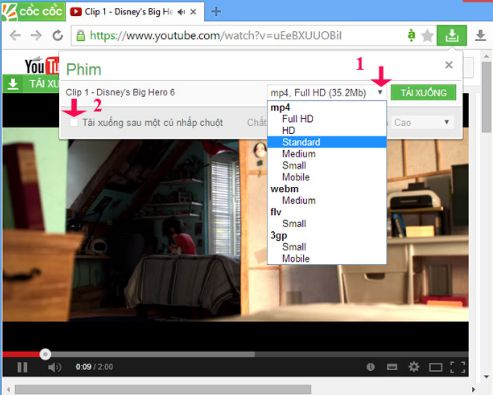
Task: Close the Phim download popup
Action: (x=449, y=65)
